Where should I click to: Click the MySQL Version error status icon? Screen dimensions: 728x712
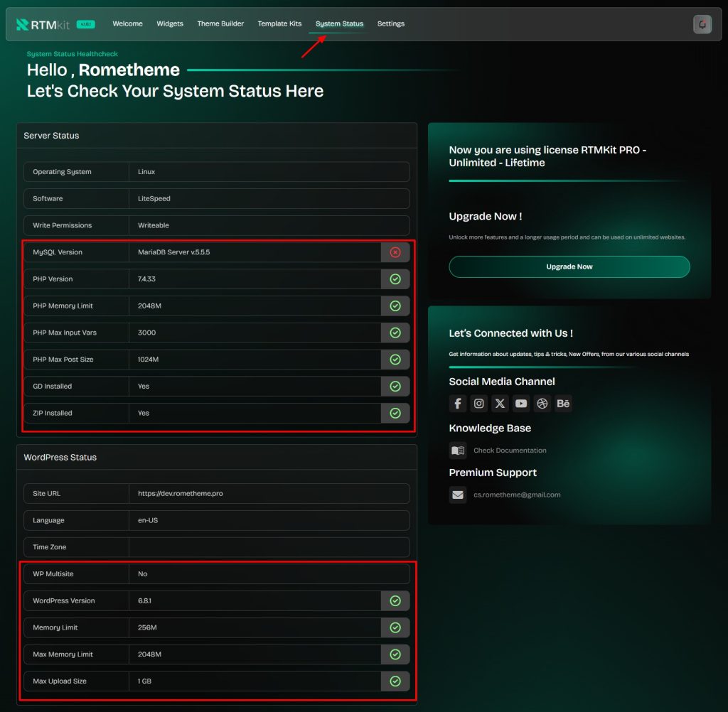[x=395, y=252]
